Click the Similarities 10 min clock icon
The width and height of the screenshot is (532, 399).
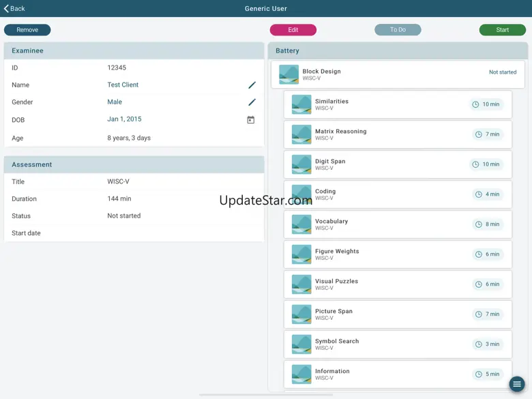coord(475,104)
